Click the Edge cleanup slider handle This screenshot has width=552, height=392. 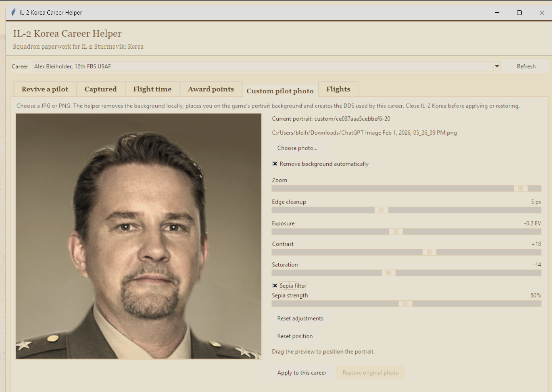[381, 210]
